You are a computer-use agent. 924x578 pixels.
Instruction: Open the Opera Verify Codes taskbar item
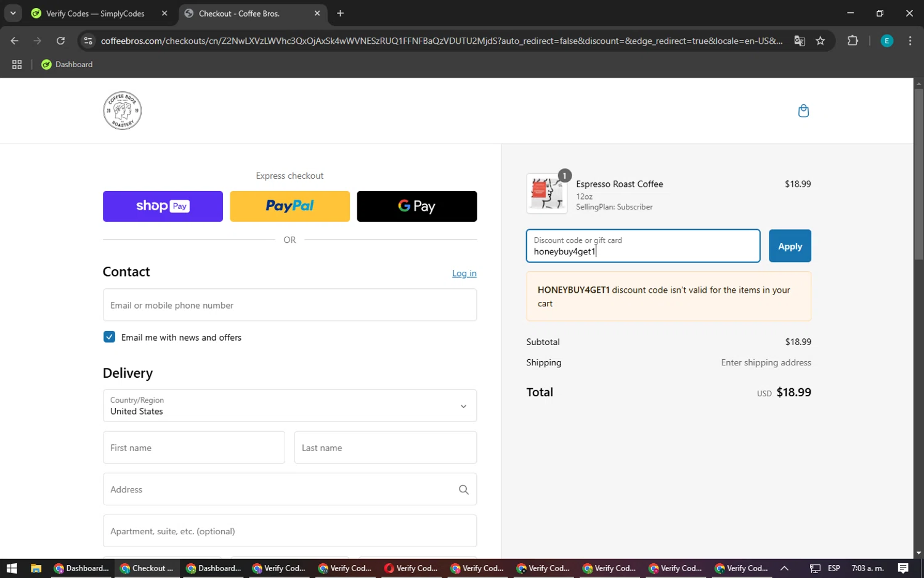pyautogui.click(x=411, y=568)
